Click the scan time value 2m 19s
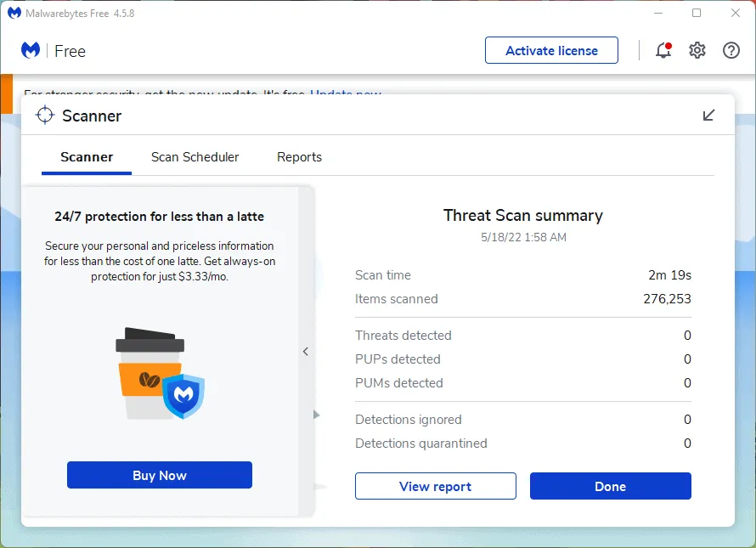756x548 pixels. [x=669, y=275]
